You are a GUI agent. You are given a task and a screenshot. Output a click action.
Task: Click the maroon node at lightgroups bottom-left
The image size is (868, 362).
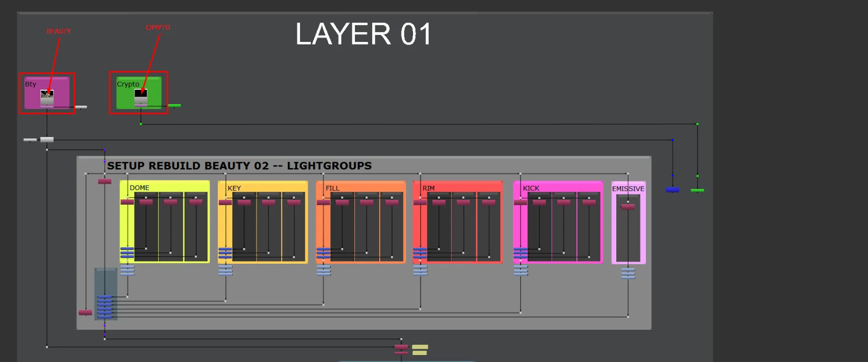(x=85, y=312)
